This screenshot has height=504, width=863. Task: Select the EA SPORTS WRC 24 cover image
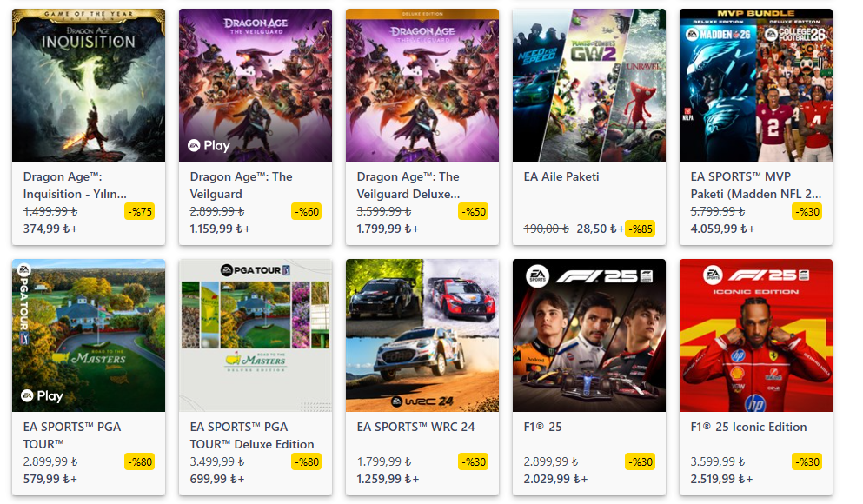coord(422,335)
